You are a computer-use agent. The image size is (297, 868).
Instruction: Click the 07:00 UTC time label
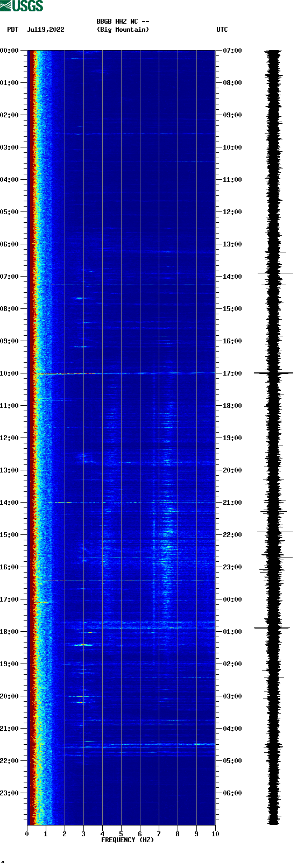[232, 51]
